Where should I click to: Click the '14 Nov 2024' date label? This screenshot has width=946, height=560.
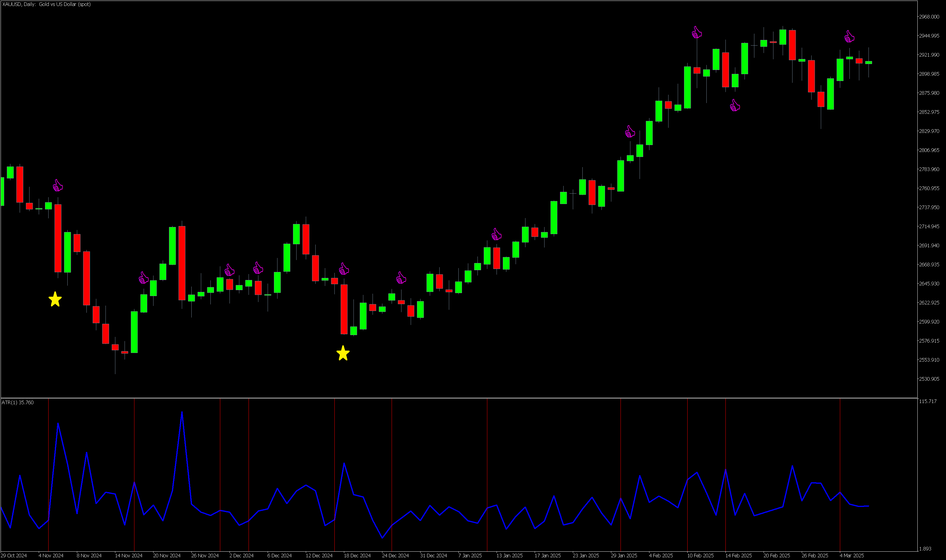click(x=129, y=556)
